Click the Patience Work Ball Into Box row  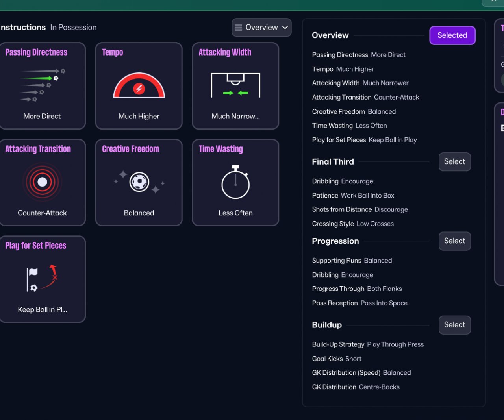click(353, 195)
